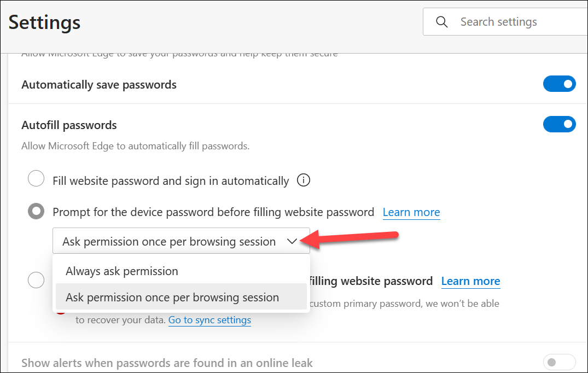Click the chevron arrow on the permission combo box
The image size is (588, 373).
(292, 241)
